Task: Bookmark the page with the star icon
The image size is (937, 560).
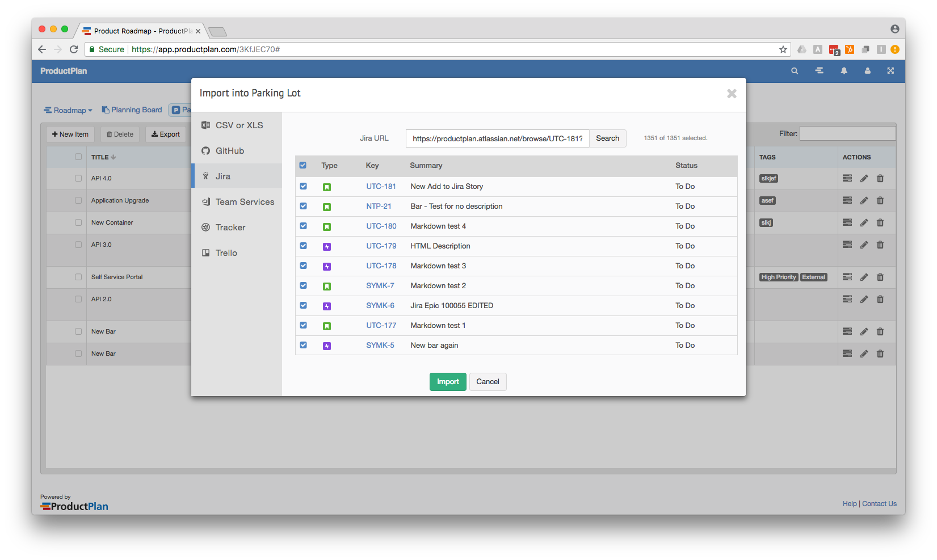Action: [x=783, y=49]
